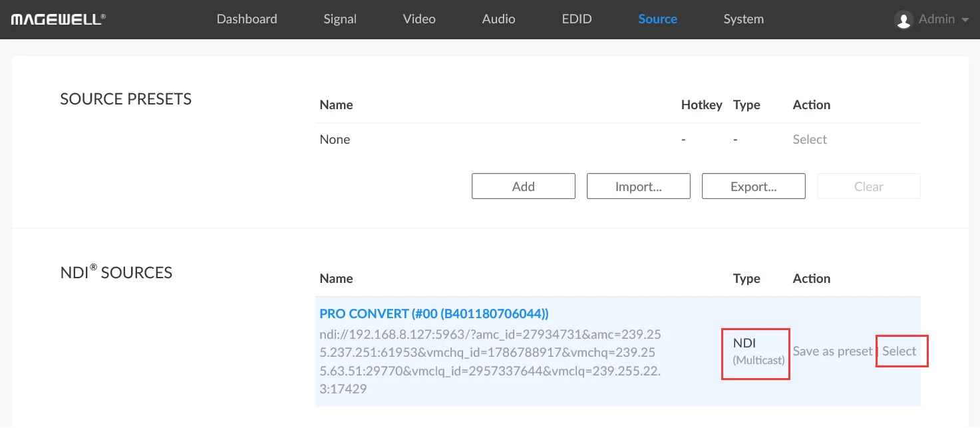Viewport: 980px width, 428px height.
Task: Select the Source tab
Action: (657, 19)
